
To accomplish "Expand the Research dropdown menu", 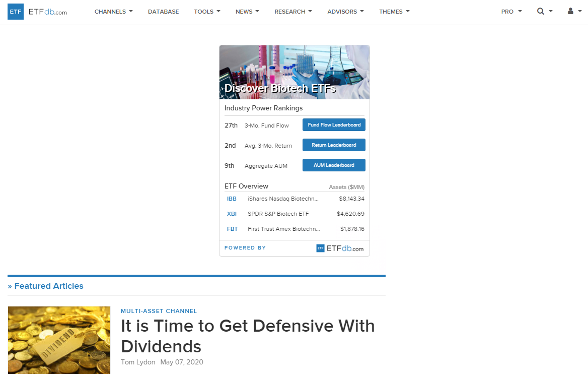I will coord(293,12).
